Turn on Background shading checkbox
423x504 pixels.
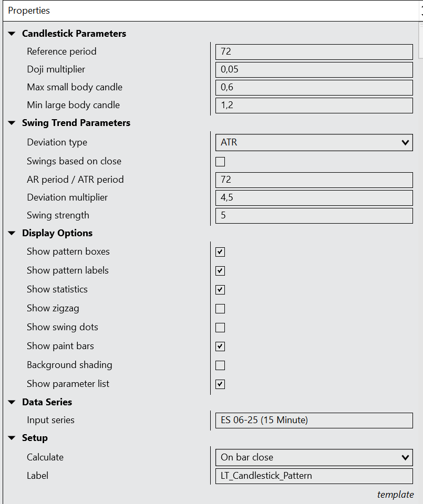pos(220,365)
